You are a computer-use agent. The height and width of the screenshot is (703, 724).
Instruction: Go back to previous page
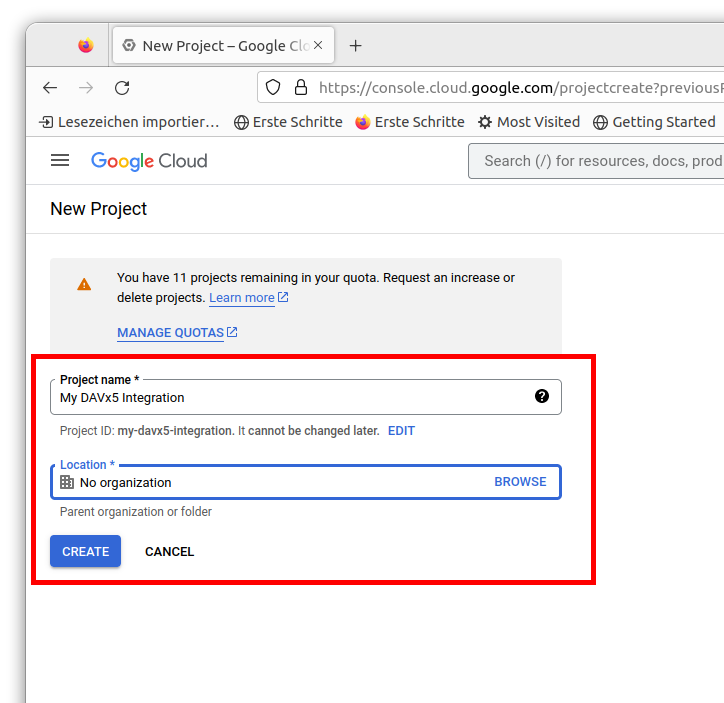50,87
